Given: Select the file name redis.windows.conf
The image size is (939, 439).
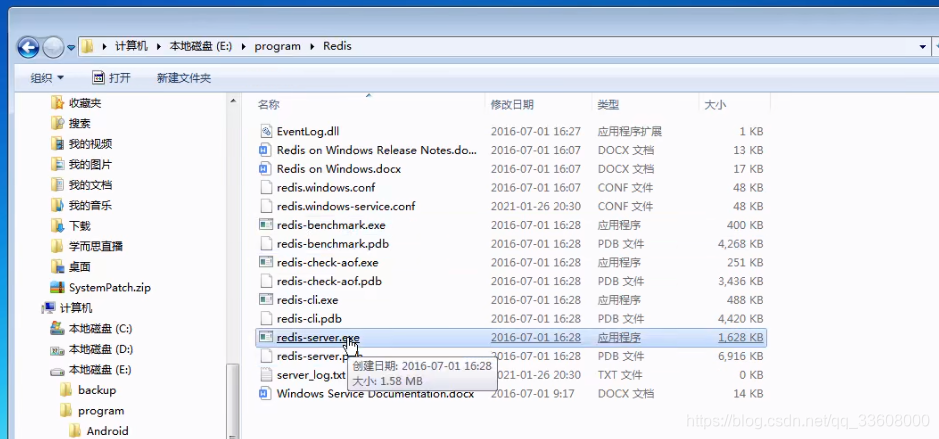Looking at the screenshot, I should [x=326, y=187].
